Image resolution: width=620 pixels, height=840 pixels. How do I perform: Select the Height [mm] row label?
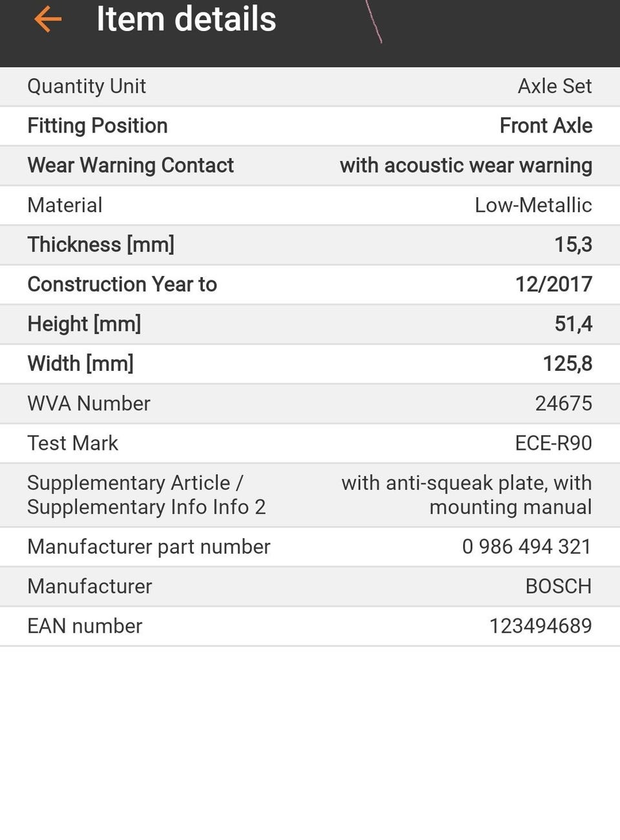tap(84, 324)
